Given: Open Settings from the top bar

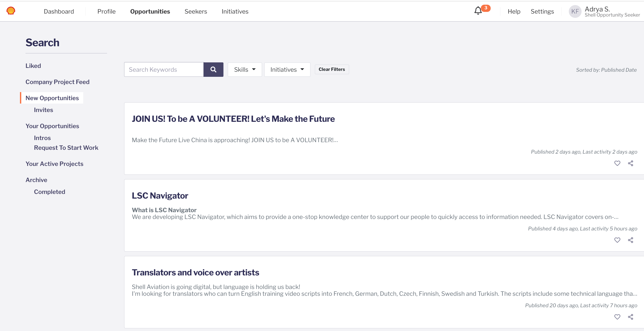Looking at the screenshot, I should click(x=542, y=11).
